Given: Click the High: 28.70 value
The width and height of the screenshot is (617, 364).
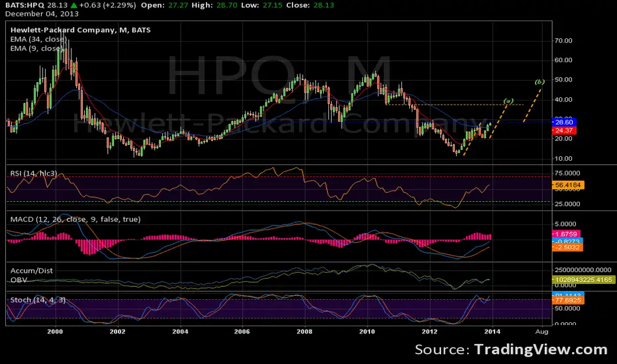Looking at the screenshot, I should point(214,5).
